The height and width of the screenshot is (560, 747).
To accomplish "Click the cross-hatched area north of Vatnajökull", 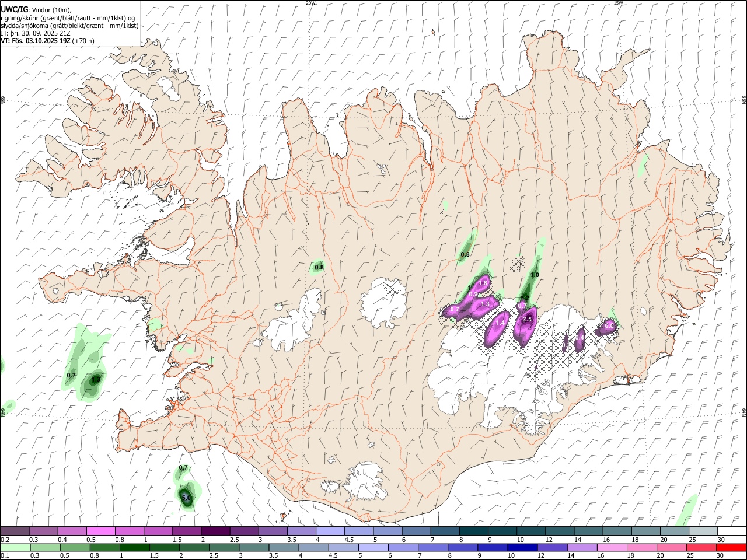I will 517,265.
